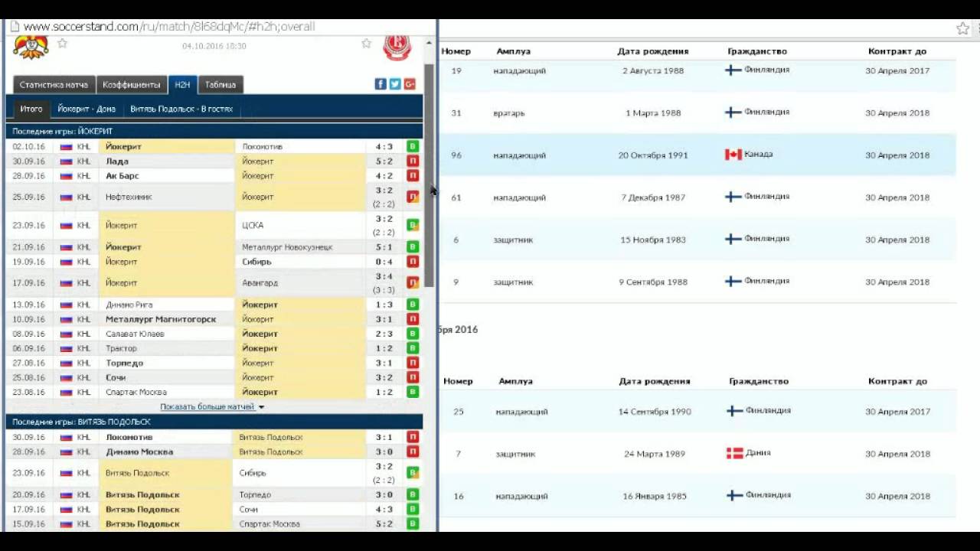Click birth date 14 Сентября 1990
The width and height of the screenshot is (980, 551).
click(x=655, y=411)
